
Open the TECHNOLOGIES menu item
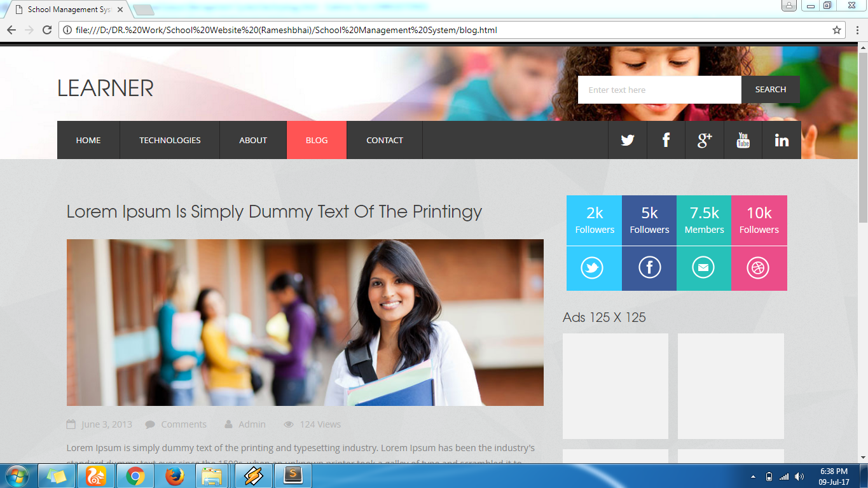[170, 140]
